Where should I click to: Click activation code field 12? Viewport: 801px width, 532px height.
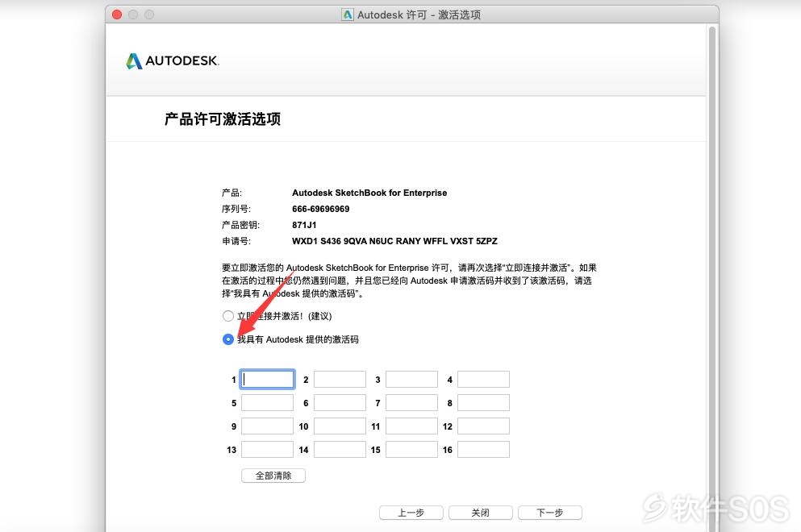(x=483, y=426)
